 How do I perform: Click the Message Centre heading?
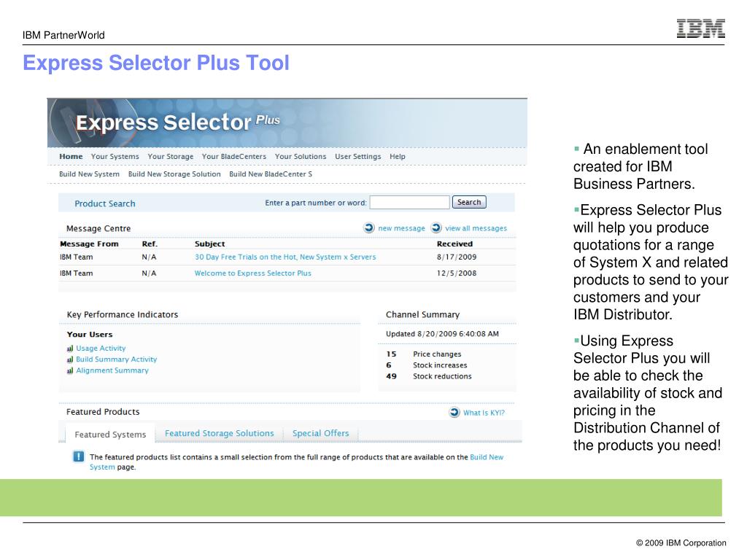click(98, 228)
